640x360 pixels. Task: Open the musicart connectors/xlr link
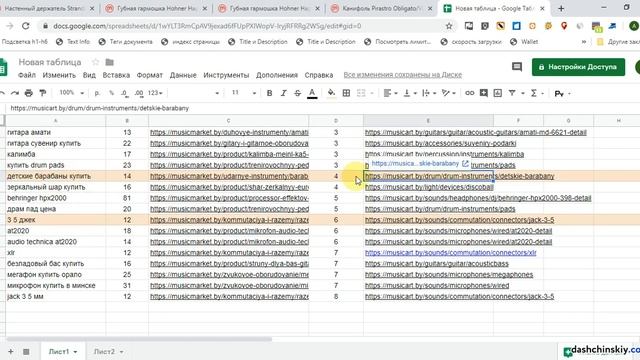pos(451,253)
